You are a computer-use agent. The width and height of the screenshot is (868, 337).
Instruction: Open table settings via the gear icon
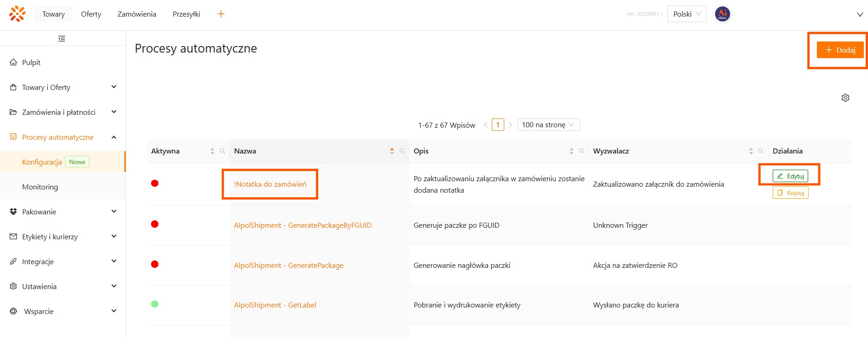[845, 98]
